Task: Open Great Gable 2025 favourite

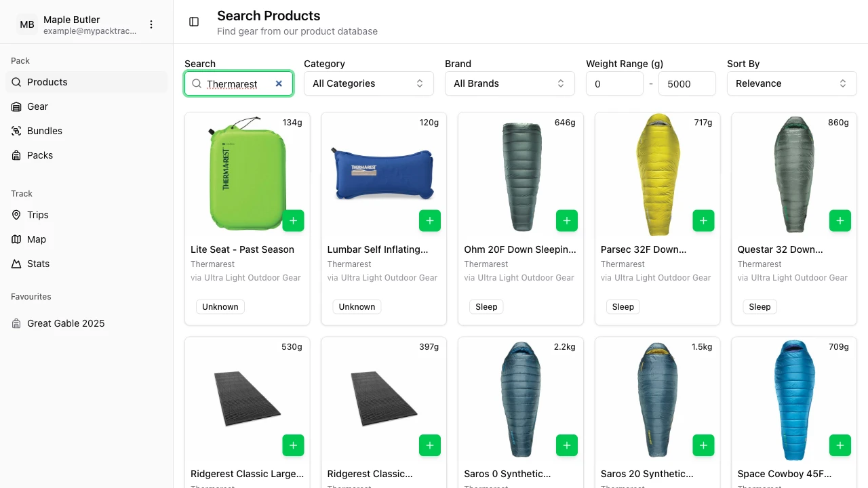Action: [x=66, y=323]
